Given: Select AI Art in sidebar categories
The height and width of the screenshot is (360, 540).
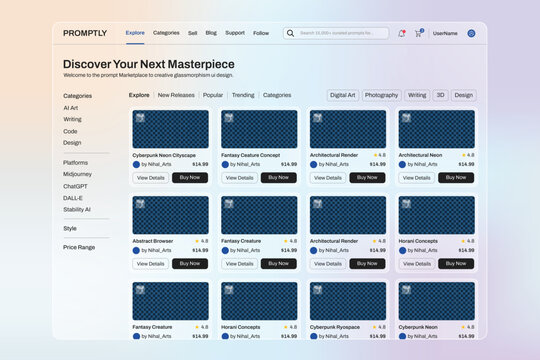Looking at the screenshot, I should (71, 108).
